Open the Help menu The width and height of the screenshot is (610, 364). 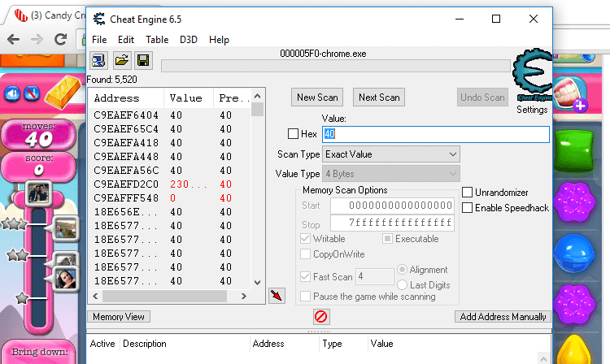coord(219,40)
